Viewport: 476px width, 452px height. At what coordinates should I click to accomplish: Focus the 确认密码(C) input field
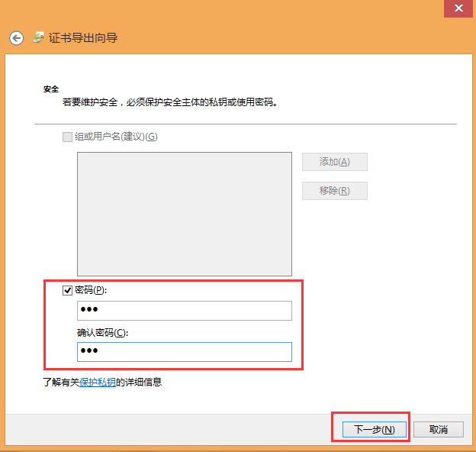(185, 352)
